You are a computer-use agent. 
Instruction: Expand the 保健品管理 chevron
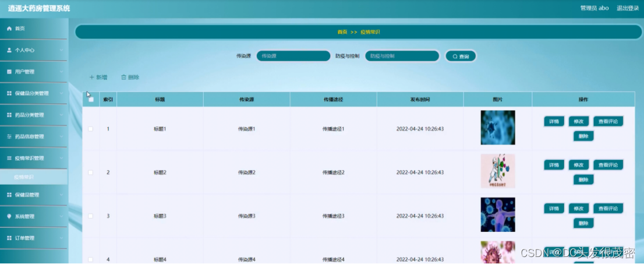(x=62, y=195)
